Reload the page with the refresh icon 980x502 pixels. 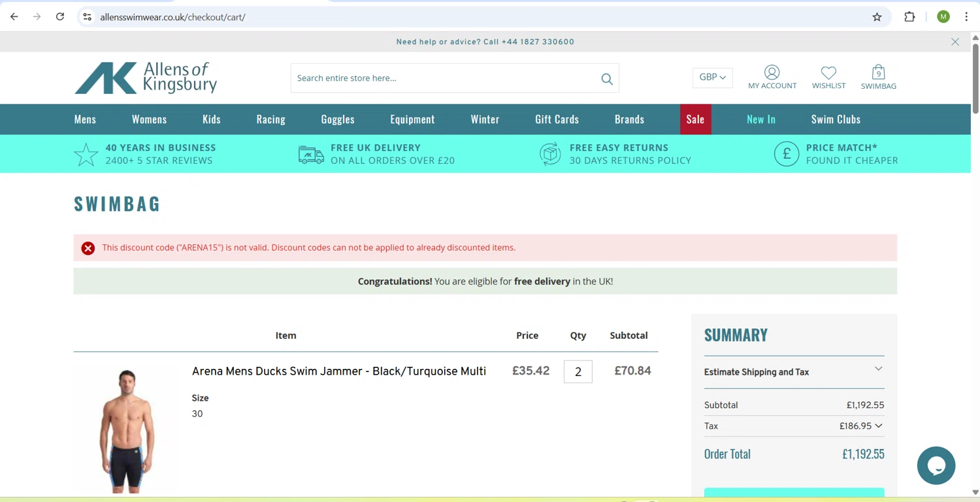point(60,17)
